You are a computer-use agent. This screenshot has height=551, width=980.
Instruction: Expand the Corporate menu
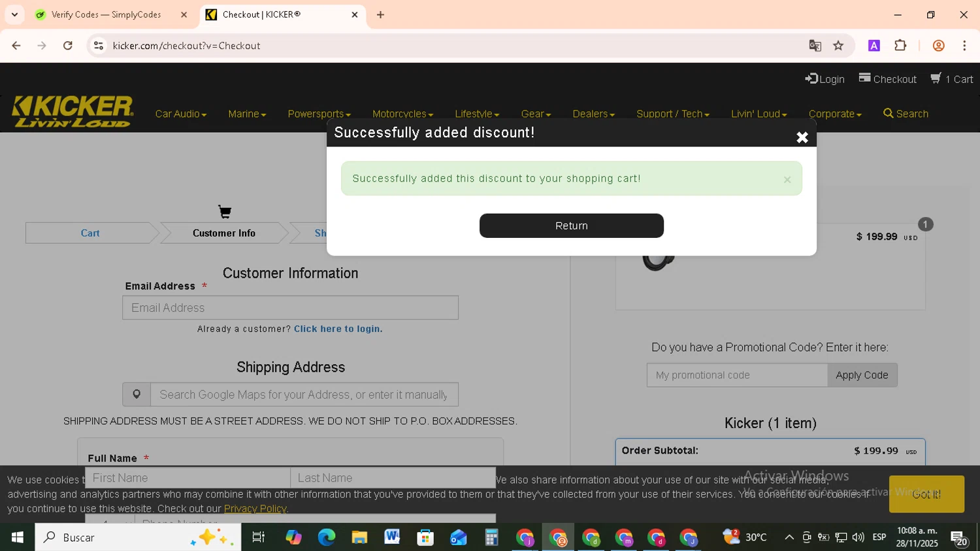click(x=835, y=114)
